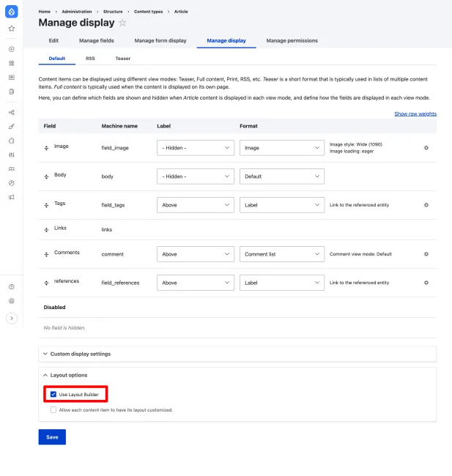
Task: Open settings gear for Comments field
Action: coord(426,254)
